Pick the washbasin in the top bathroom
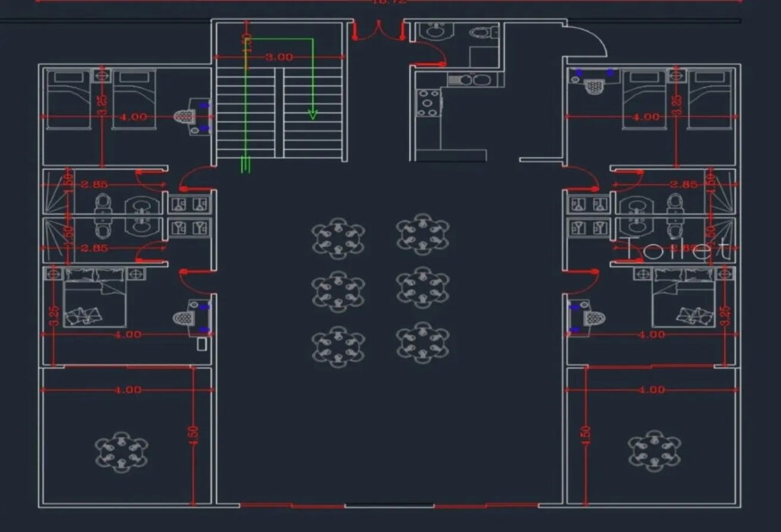 (x=435, y=31)
